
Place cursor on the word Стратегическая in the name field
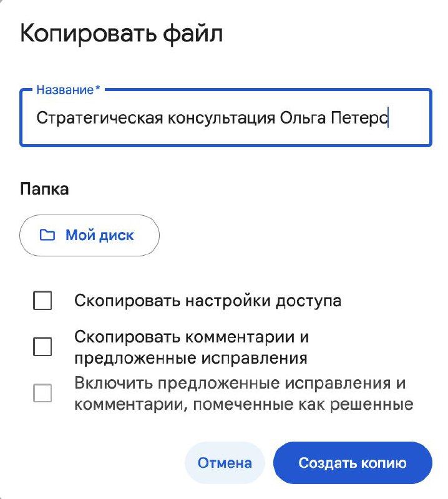click(100, 118)
